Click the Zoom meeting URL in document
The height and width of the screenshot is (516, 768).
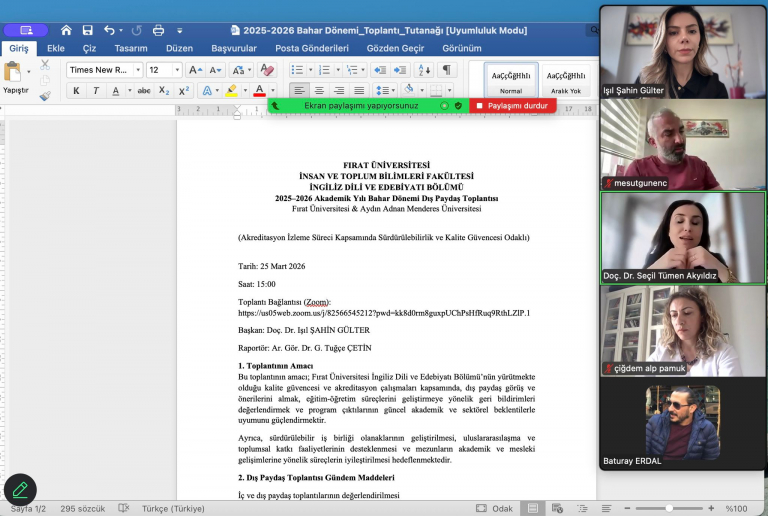[x=383, y=313]
